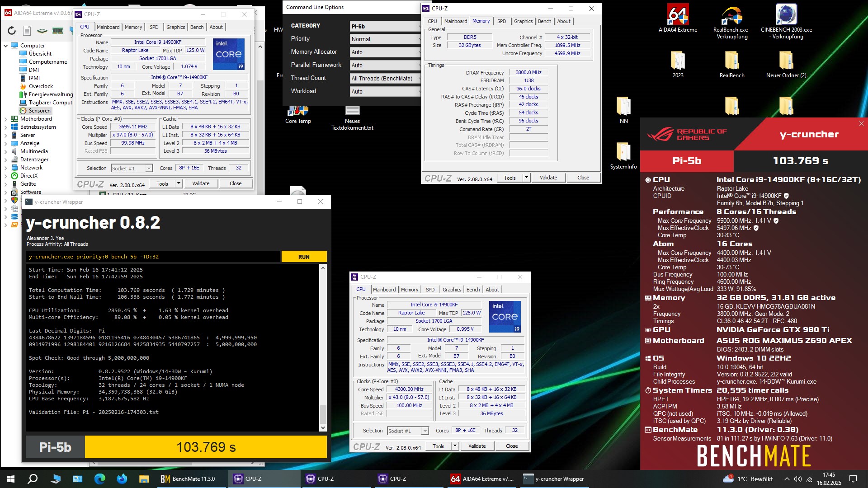868x488 pixels.
Task: Close the y-cruncher BenchMate result panel
Action: (x=861, y=124)
